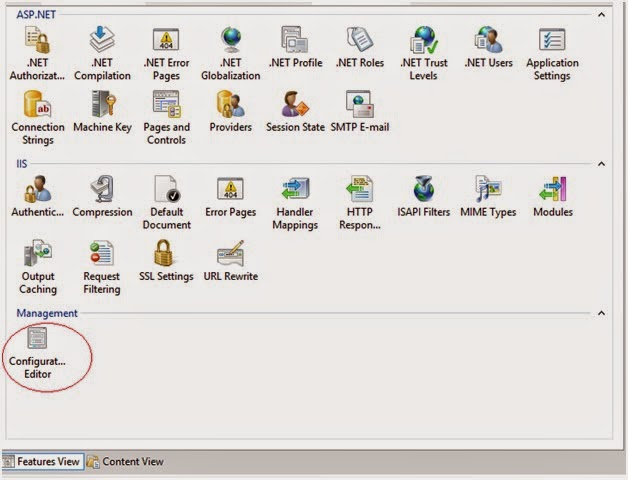Open the Providers feature
This screenshot has width=628, height=480.
coord(231,111)
